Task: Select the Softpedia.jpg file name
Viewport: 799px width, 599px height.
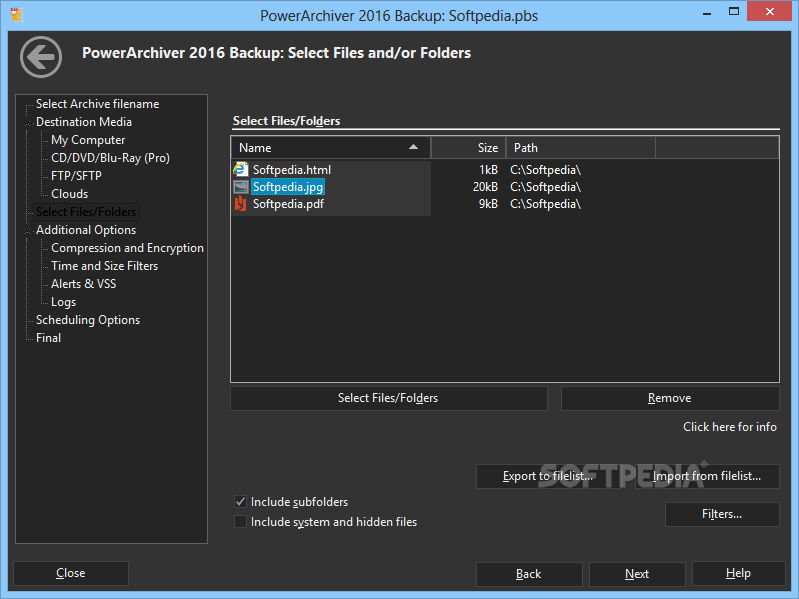Action: (x=288, y=187)
